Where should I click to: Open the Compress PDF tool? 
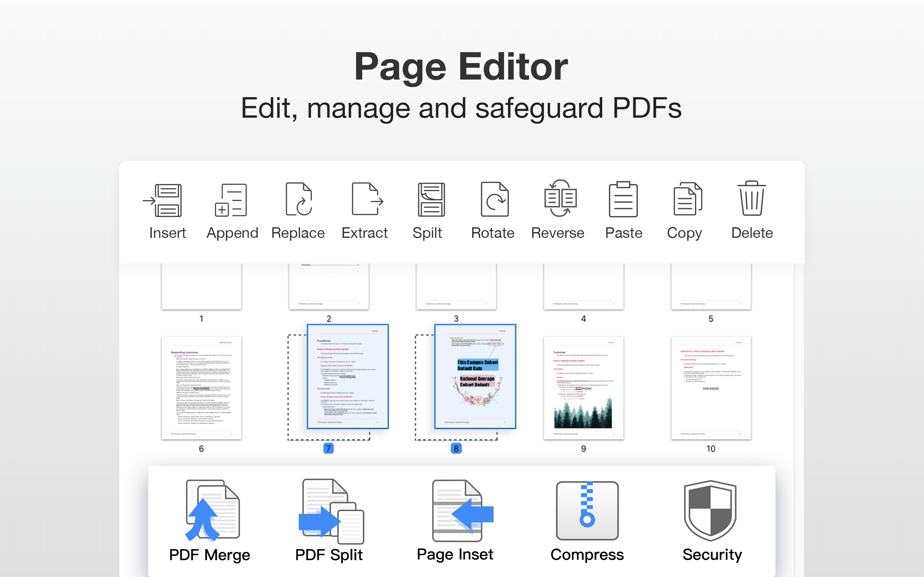pos(587,511)
